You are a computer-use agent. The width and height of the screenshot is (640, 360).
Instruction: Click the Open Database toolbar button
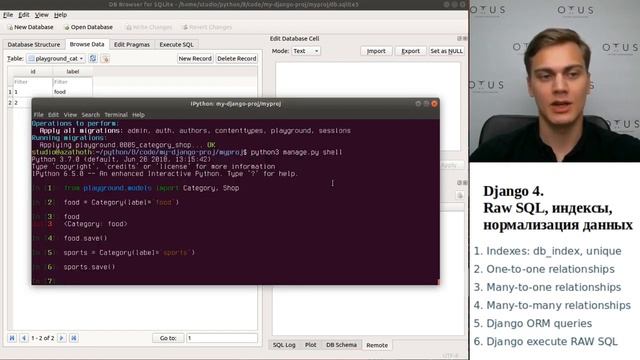pyautogui.click(x=88, y=27)
